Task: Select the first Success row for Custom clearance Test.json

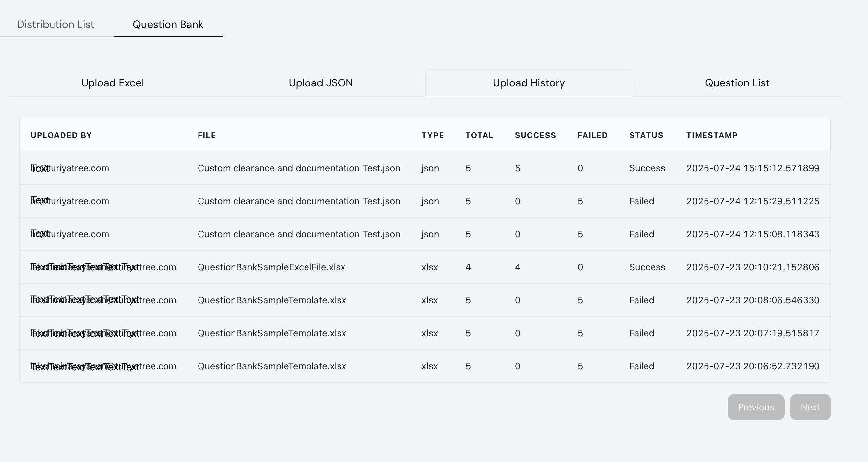Action: point(299,168)
